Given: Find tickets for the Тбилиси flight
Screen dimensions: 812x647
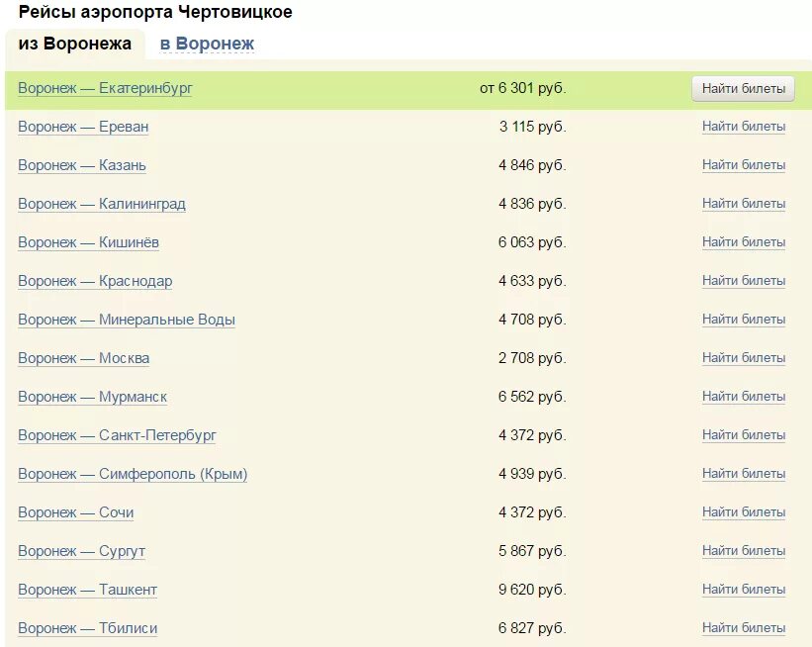Looking at the screenshot, I should point(744,628).
